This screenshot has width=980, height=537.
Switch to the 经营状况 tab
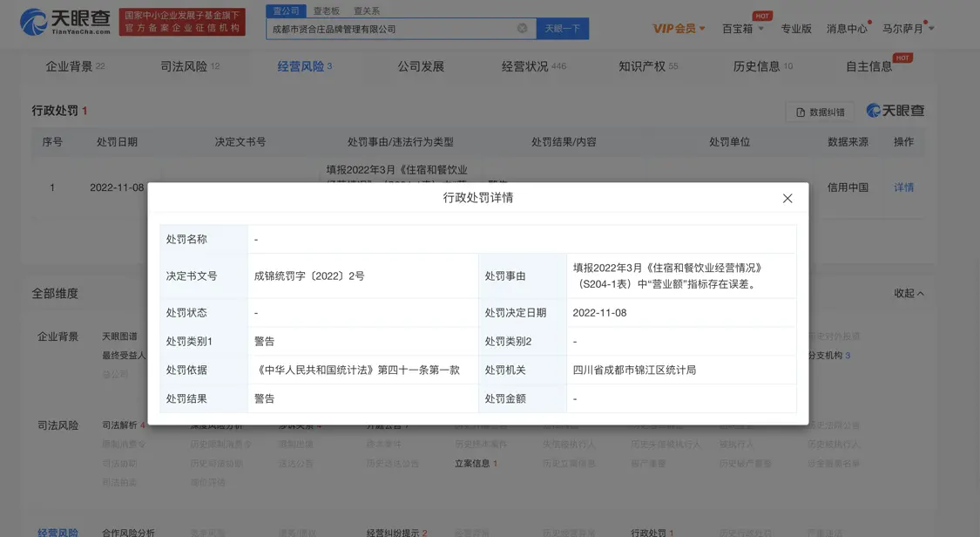(534, 66)
